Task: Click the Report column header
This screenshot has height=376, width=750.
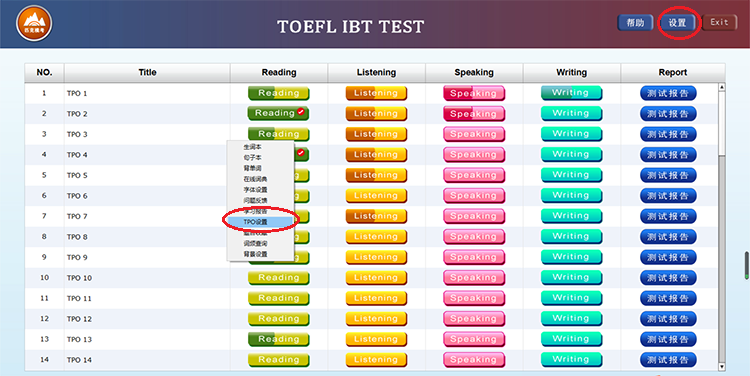Action: (x=673, y=72)
